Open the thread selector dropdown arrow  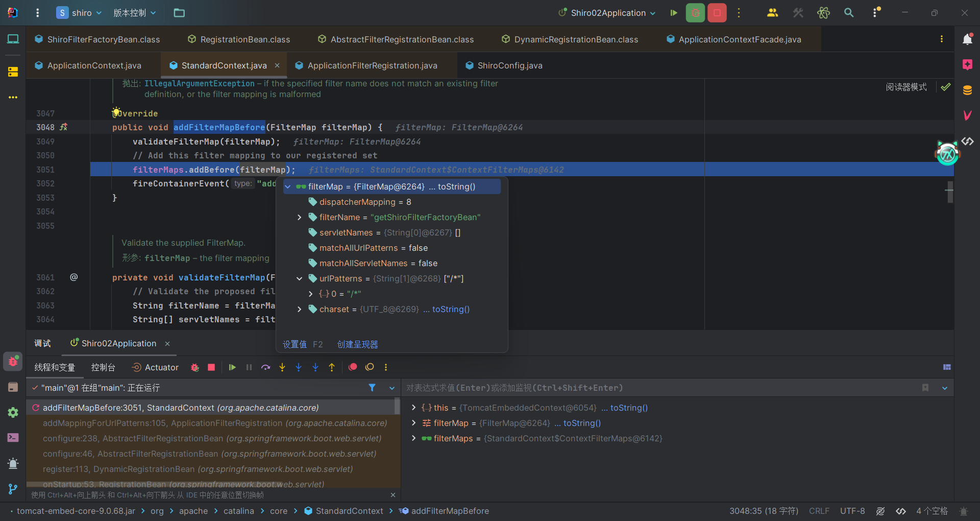point(392,388)
